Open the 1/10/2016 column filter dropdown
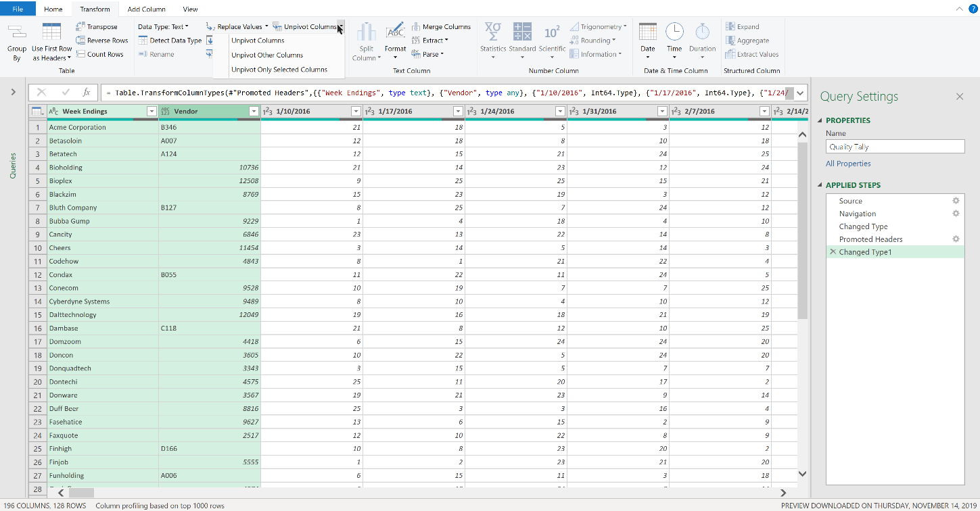The height and width of the screenshot is (511, 980). [356, 112]
